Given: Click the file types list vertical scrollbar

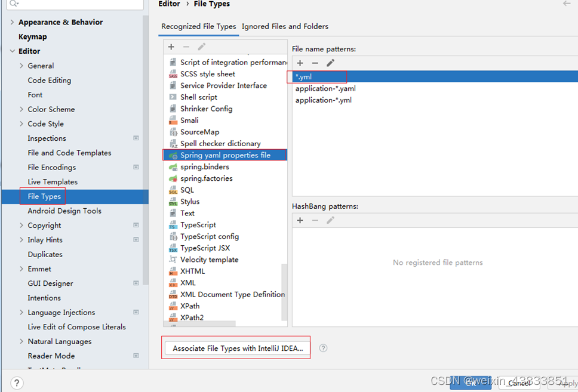Looking at the screenshot, I should tap(284, 292).
